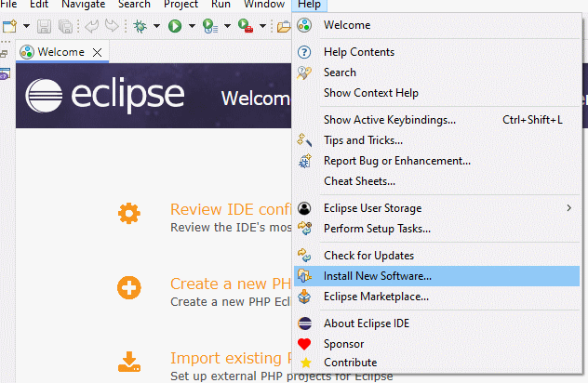The height and width of the screenshot is (383, 588).
Task: Click the External Tools run icon
Action: (246, 26)
